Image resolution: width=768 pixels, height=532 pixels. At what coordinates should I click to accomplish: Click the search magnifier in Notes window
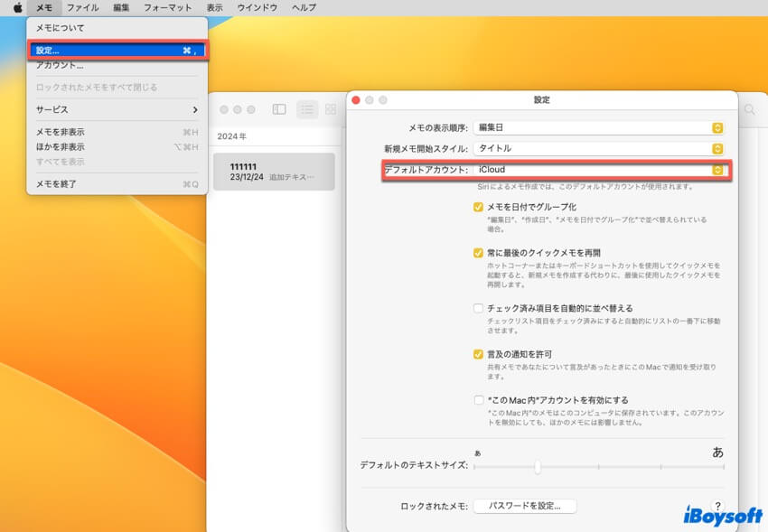coord(749,109)
